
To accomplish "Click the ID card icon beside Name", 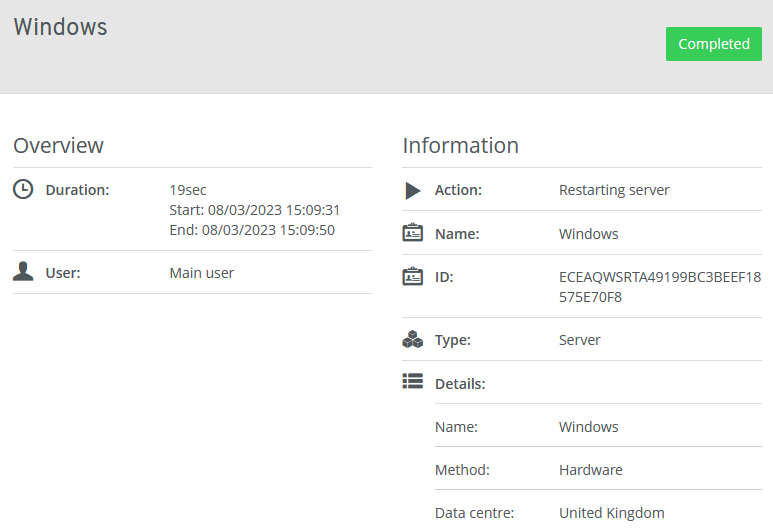I will click(412, 233).
